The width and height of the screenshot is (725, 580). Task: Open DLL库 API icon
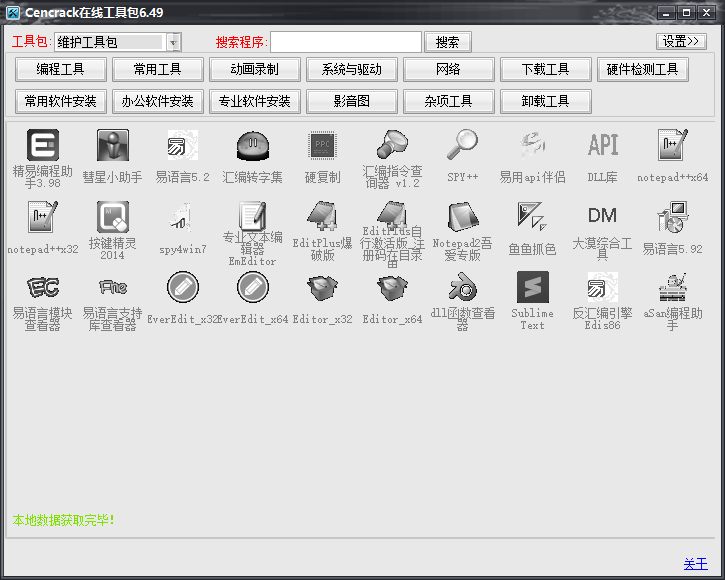602,146
